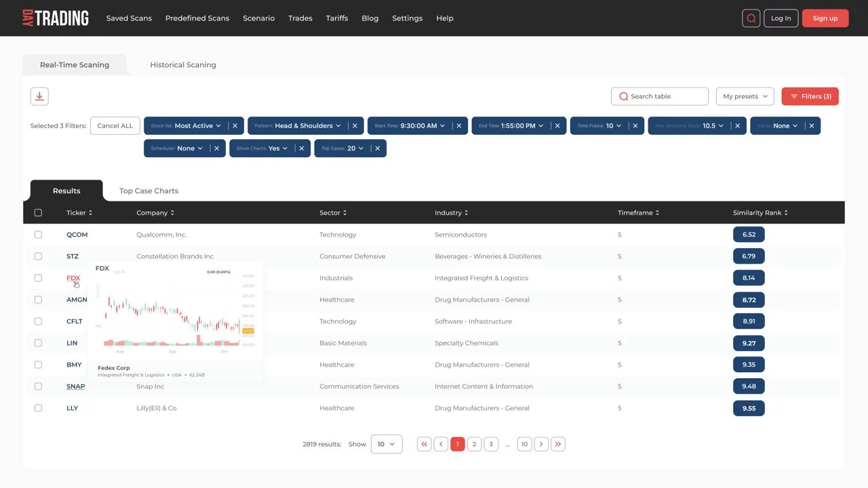Download the scan results with the export icon
The height and width of the screenshot is (488, 868).
(39, 96)
